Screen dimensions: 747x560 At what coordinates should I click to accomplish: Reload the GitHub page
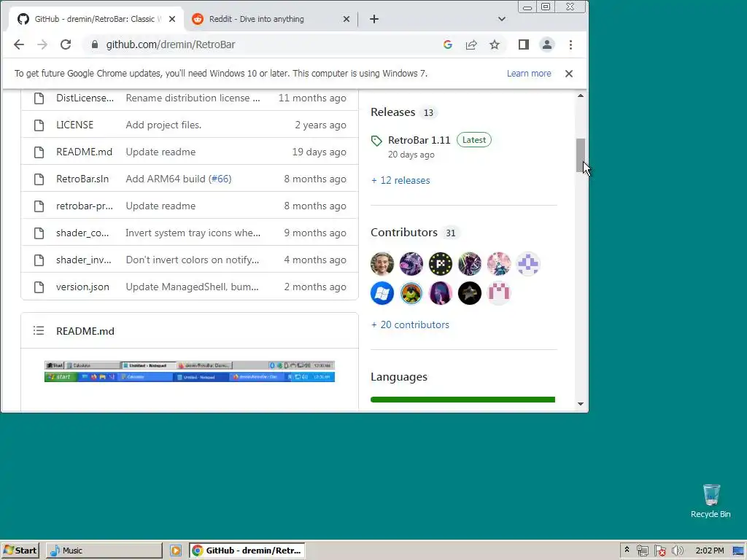point(66,44)
